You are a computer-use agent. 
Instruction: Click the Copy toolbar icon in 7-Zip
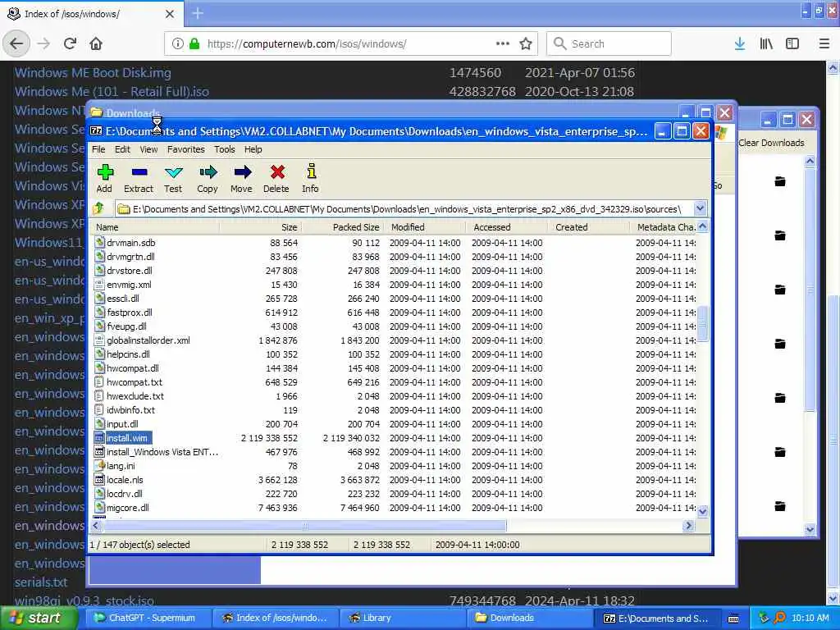click(208, 172)
